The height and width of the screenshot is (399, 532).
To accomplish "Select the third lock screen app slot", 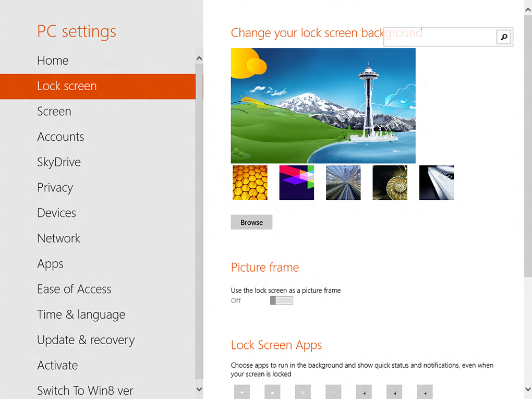I will (x=303, y=392).
